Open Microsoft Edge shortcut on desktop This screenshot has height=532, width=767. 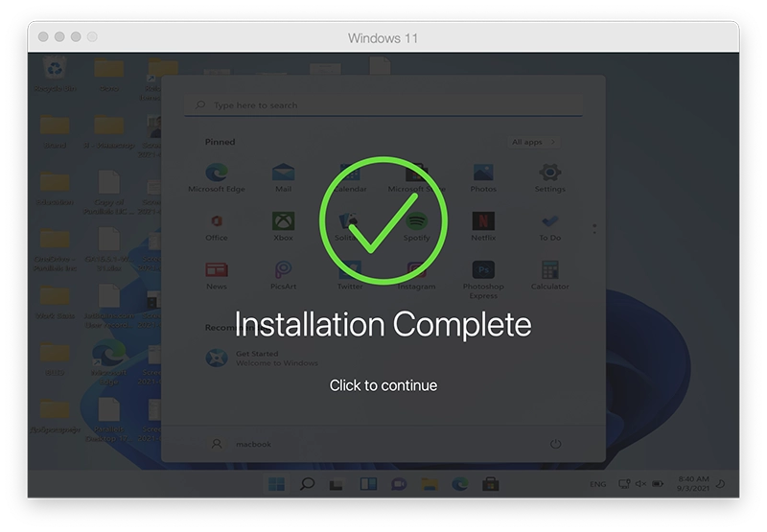[108, 363]
